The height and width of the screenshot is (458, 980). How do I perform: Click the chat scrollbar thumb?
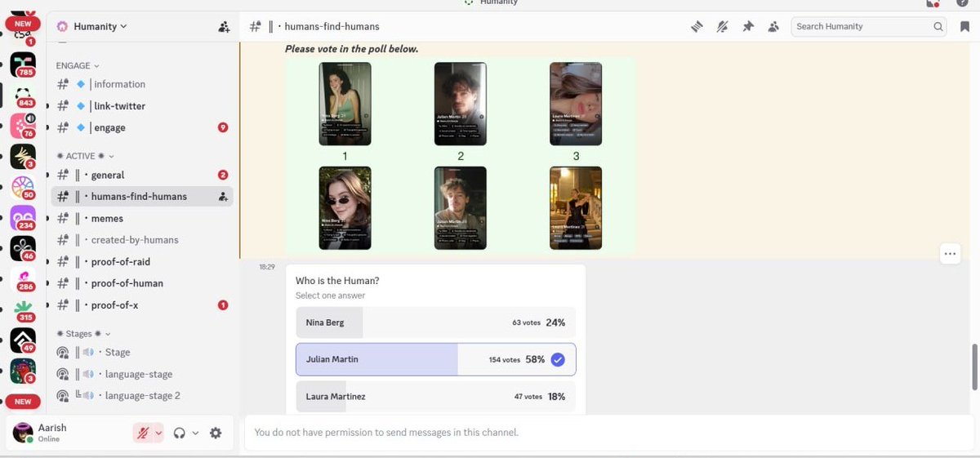tap(974, 367)
